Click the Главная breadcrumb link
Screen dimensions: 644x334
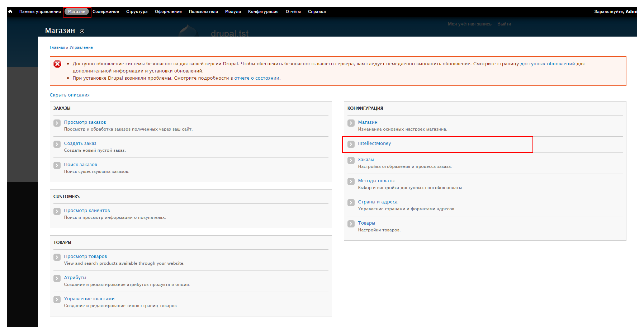(x=57, y=47)
